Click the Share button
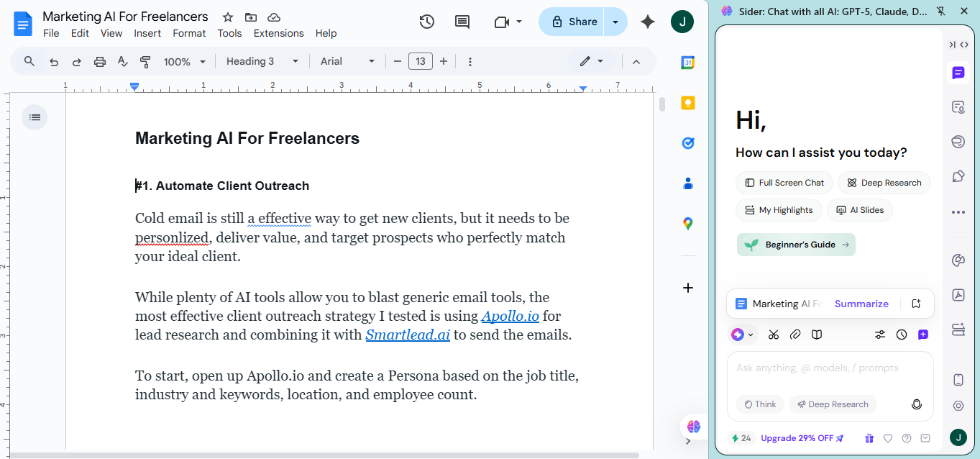980x459 pixels. coord(573,22)
